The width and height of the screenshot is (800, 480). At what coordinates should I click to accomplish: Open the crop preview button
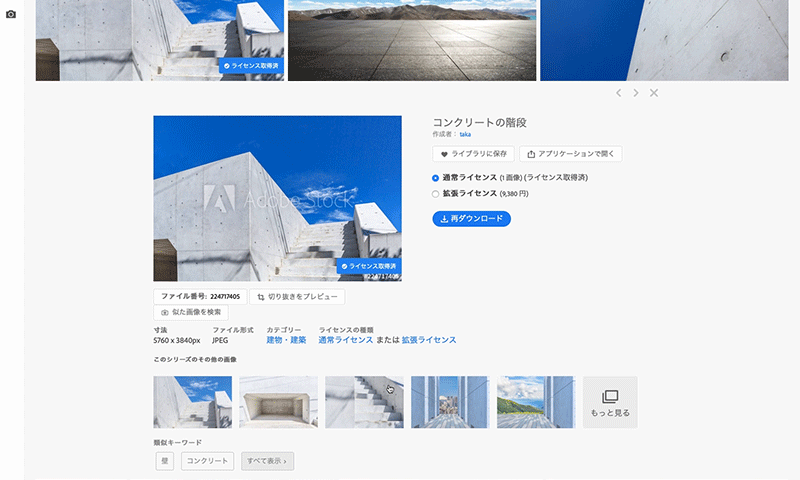pos(297,296)
